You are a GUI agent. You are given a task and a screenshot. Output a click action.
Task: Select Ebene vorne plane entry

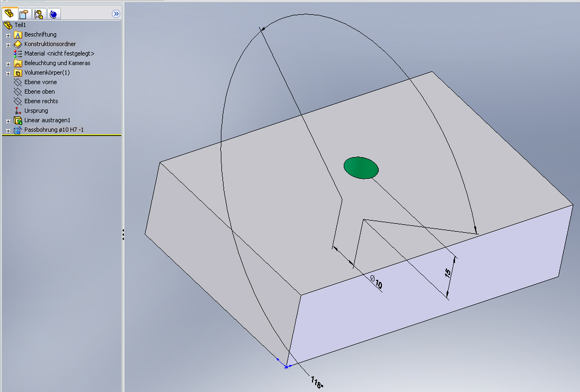(40, 82)
